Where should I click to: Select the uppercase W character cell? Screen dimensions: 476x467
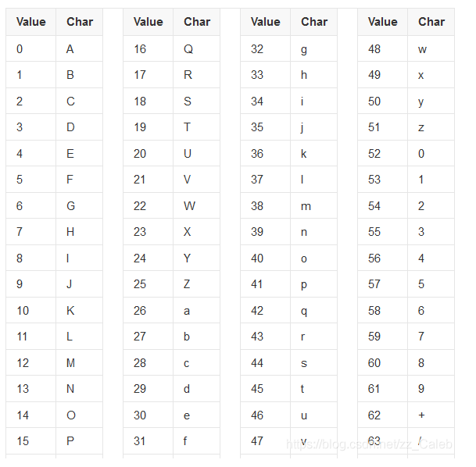point(196,205)
